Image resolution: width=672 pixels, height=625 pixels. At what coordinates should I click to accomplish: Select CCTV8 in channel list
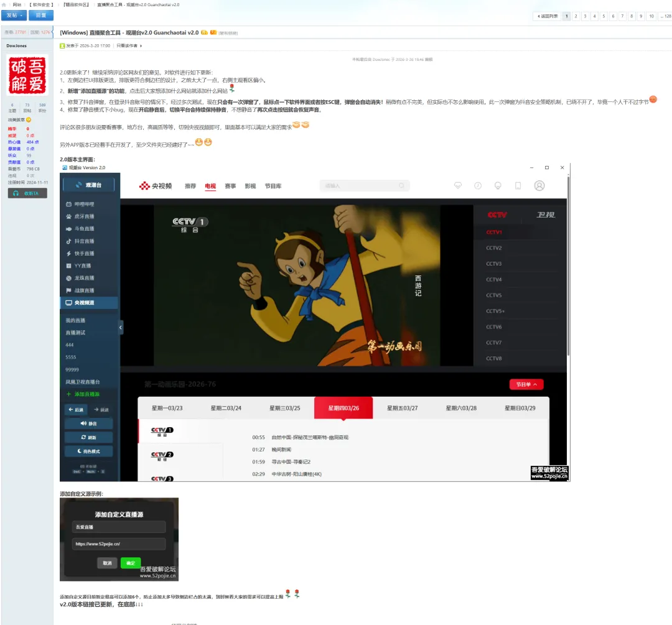pos(493,359)
